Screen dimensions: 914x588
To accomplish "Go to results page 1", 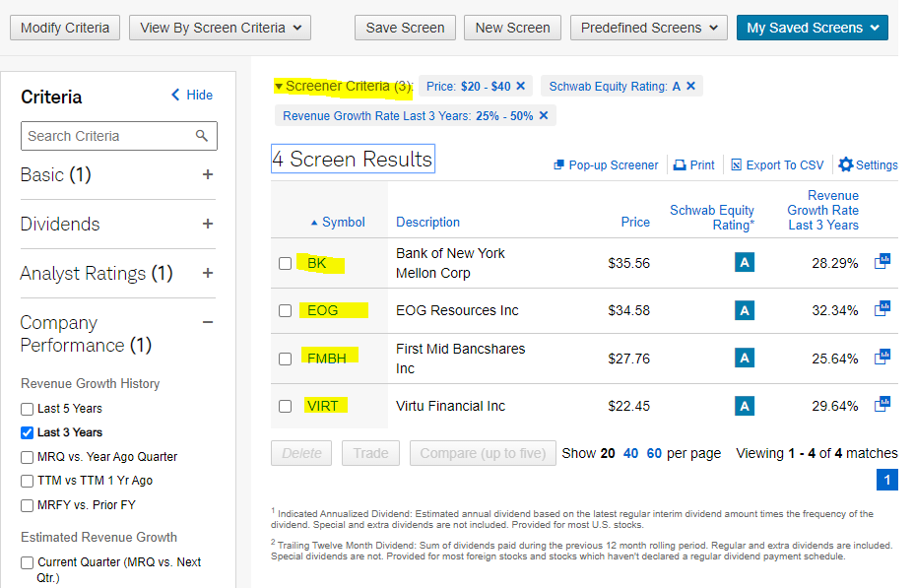I will click(x=887, y=481).
